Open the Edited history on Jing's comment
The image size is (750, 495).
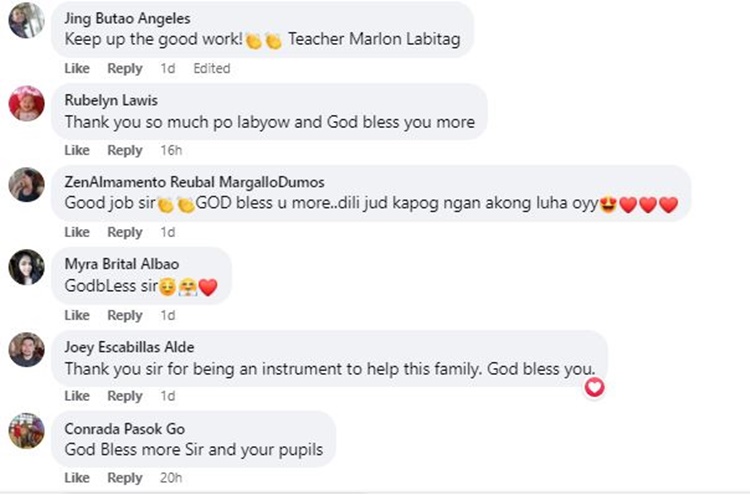211,69
